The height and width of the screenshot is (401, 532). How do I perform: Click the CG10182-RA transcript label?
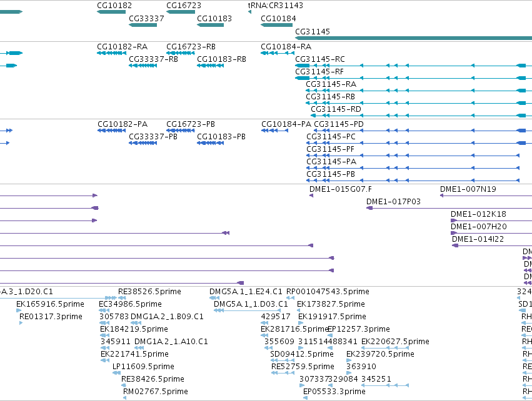click(x=122, y=47)
